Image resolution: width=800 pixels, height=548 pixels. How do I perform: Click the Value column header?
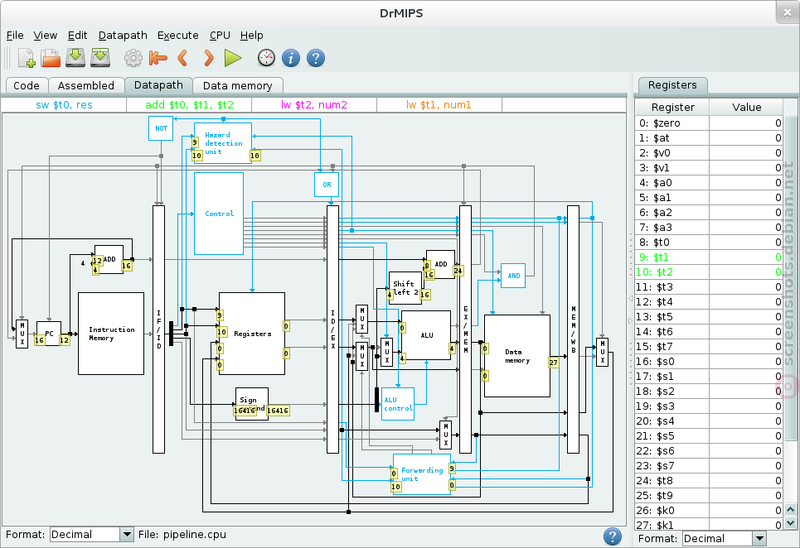tap(746, 107)
